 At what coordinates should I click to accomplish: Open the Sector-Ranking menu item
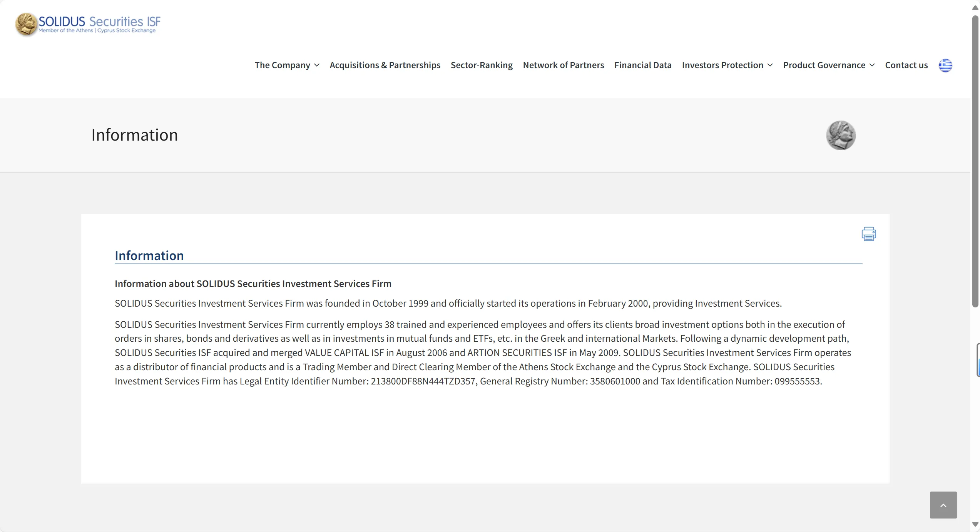482,65
